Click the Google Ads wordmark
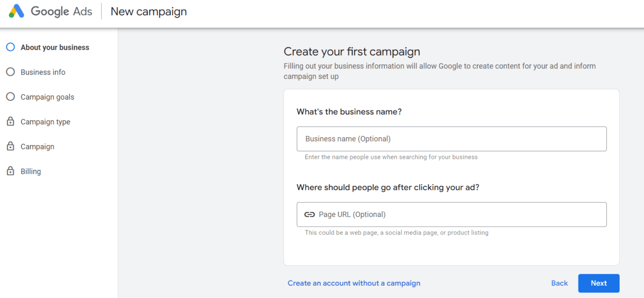This screenshot has width=644, height=298. point(61,11)
